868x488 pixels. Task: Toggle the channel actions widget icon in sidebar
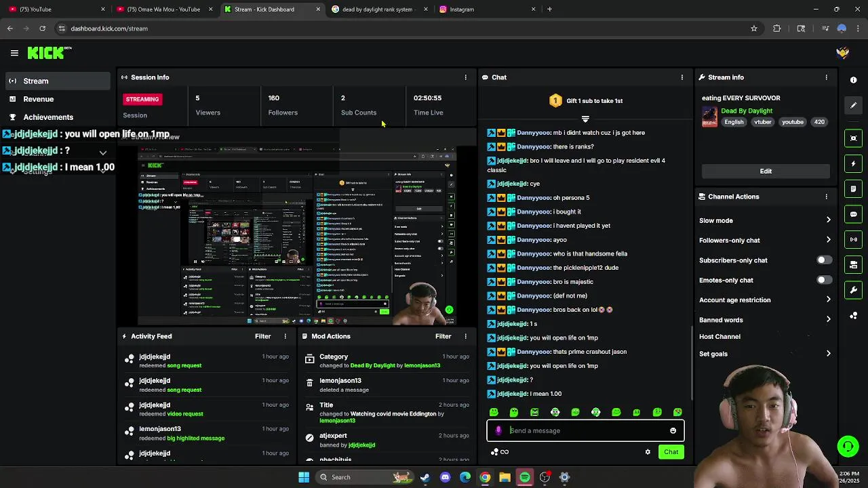(x=853, y=265)
